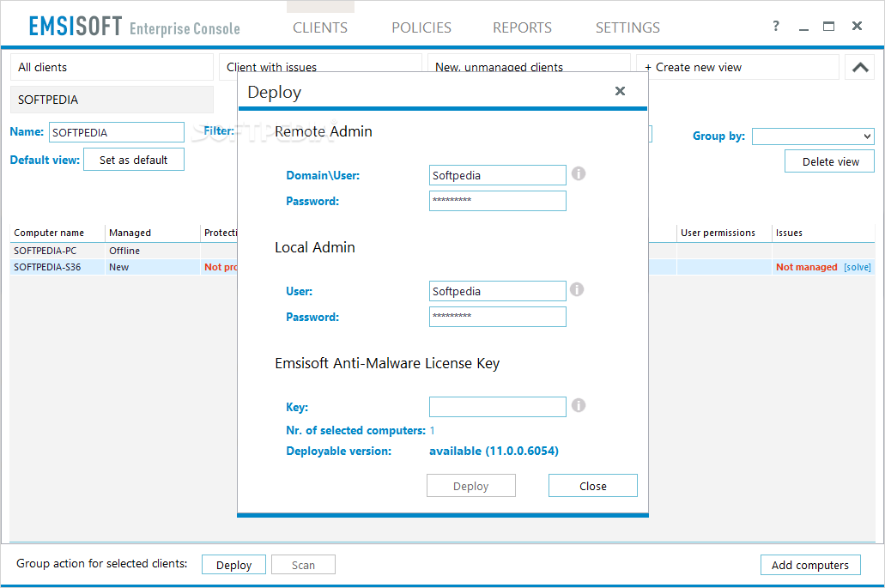
Task: Click Local Admin User input field
Action: [x=497, y=291]
